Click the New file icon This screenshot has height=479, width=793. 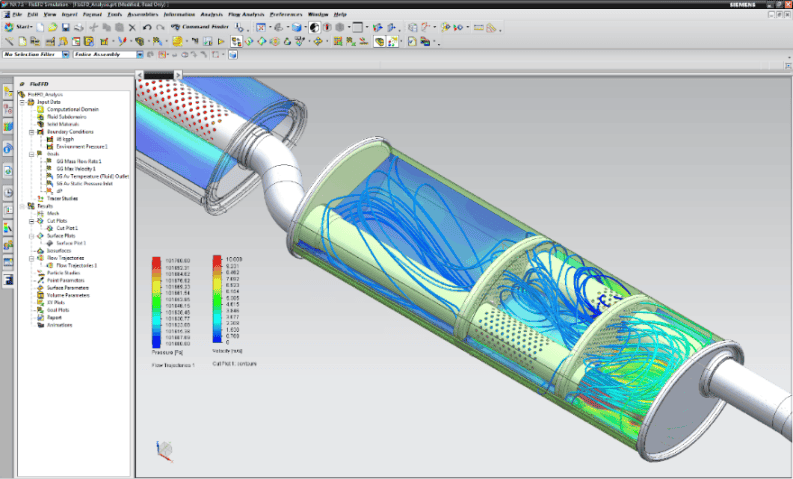pos(41,28)
